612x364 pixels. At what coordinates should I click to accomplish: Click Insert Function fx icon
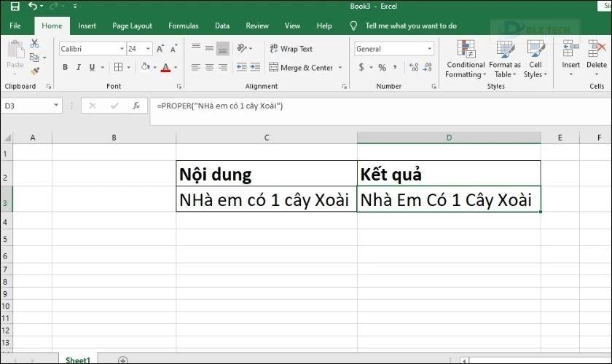[136, 106]
